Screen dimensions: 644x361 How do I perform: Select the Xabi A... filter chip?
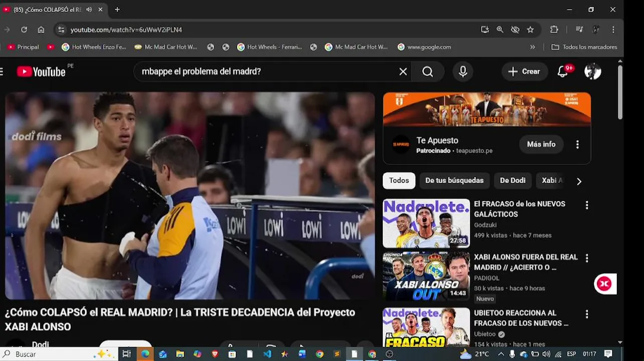point(552,180)
